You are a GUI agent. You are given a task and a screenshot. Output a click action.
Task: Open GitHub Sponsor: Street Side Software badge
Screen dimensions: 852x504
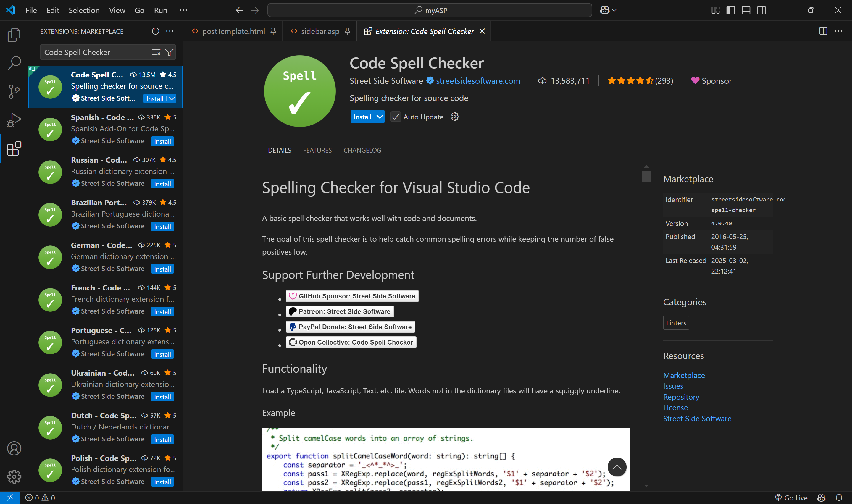coord(352,296)
